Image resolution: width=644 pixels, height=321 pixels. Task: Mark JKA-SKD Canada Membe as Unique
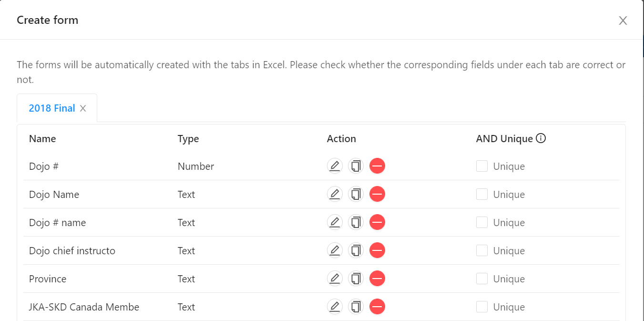click(482, 307)
